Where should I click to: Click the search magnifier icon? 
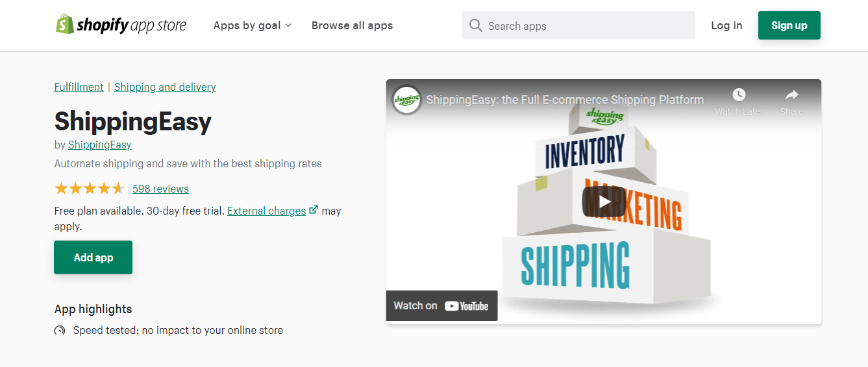tap(475, 25)
